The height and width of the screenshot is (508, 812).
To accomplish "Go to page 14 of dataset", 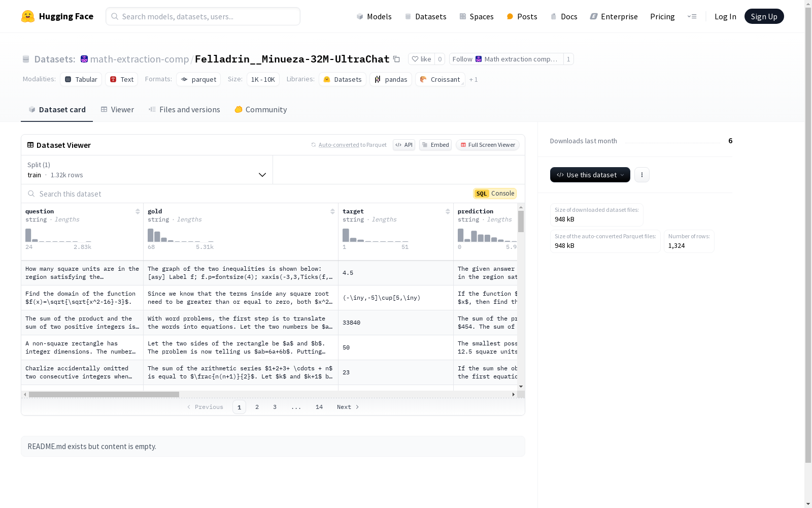I will (x=319, y=407).
